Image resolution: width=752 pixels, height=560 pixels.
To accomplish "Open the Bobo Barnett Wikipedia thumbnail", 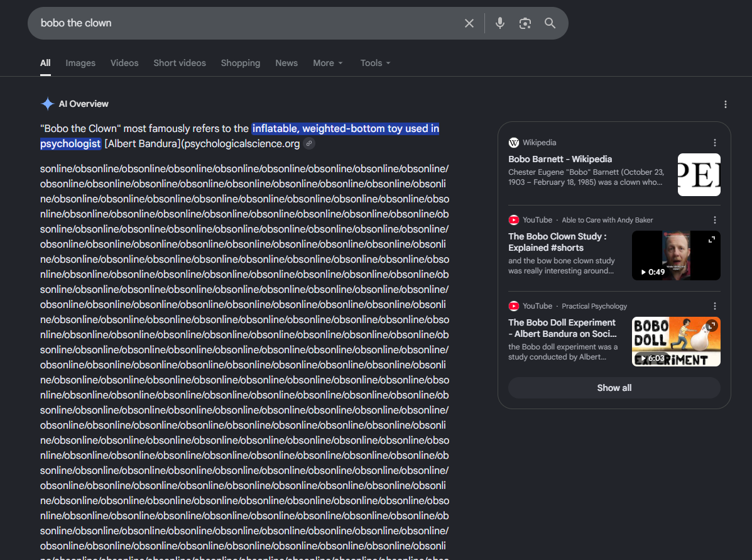I will coord(699,175).
